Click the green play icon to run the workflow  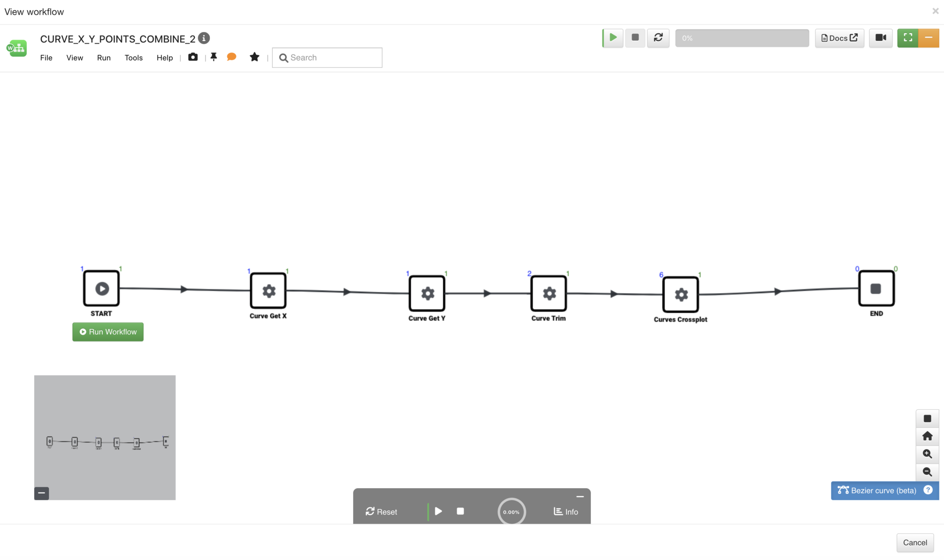tap(612, 38)
